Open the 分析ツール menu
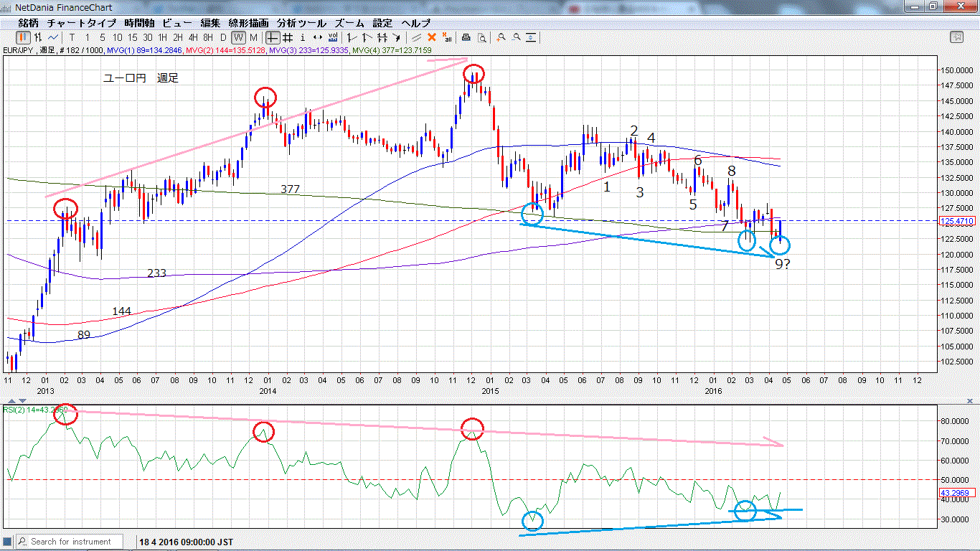 coord(301,23)
